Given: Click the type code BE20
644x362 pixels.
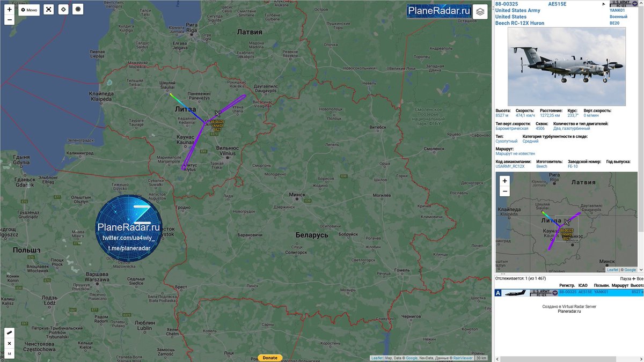Looking at the screenshot, I should point(614,23).
